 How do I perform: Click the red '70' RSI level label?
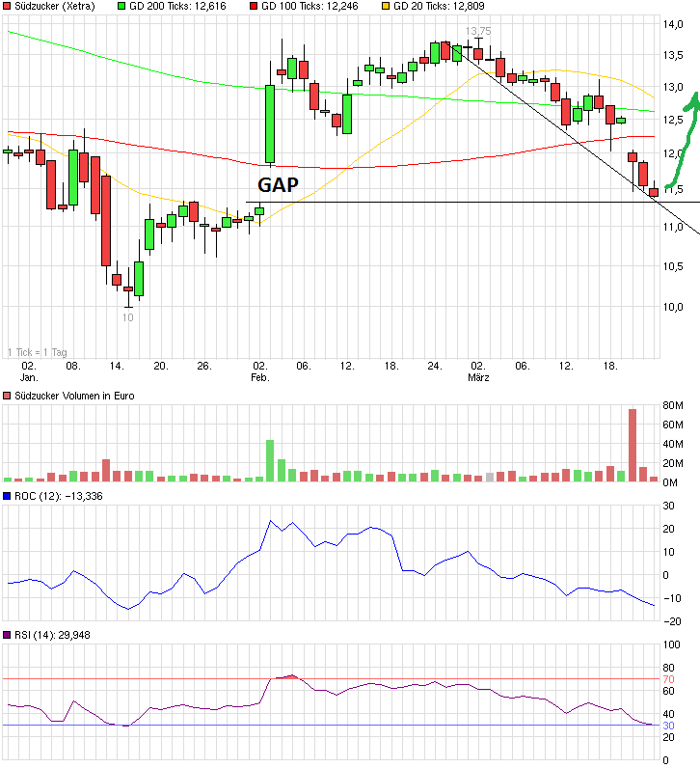pyautogui.click(x=669, y=679)
